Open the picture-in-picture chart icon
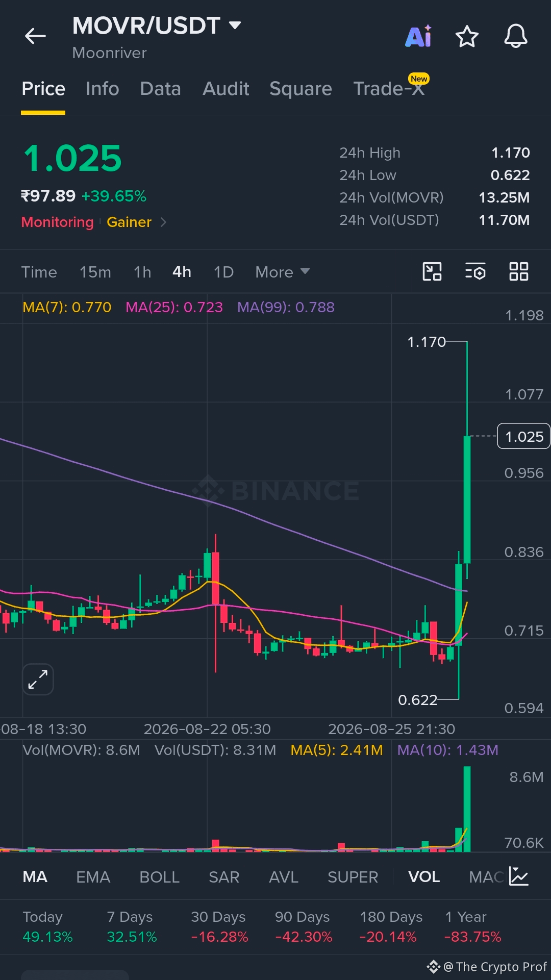This screenshot has width=551, height=980. coord(432,271)
